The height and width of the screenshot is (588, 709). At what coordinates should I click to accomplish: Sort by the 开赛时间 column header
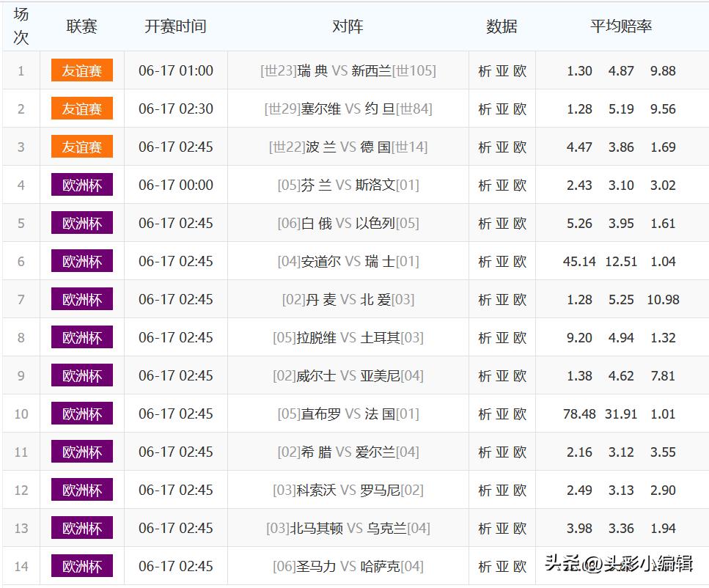click(x=175, y=26)
